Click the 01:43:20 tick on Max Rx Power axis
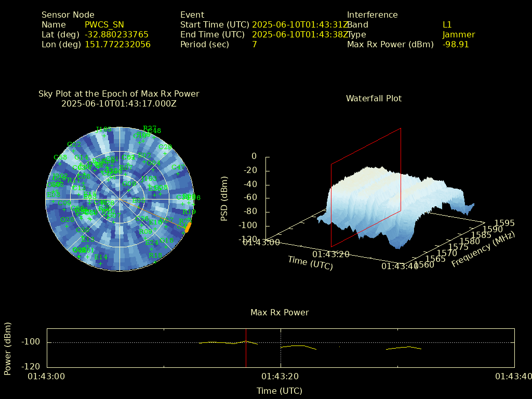The image size is (532, 399). tap(281, 376)
